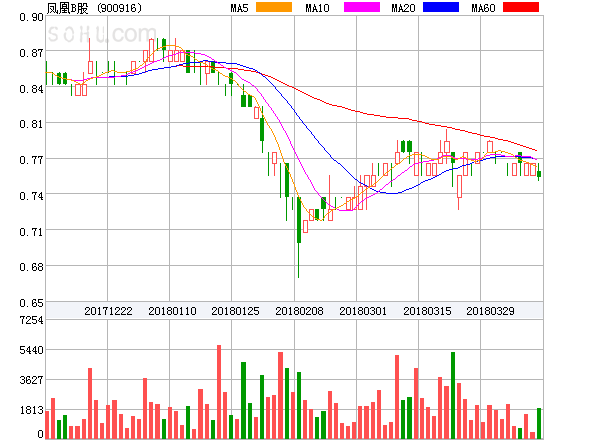Click the 0.84 price axis label

tap(31, 89)
